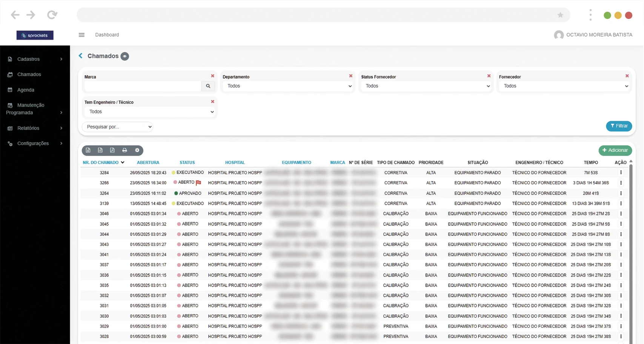Click the hamburger menu icon near Dashboard
This screenshot has width=644, height=344.
(x=81, y=35)
